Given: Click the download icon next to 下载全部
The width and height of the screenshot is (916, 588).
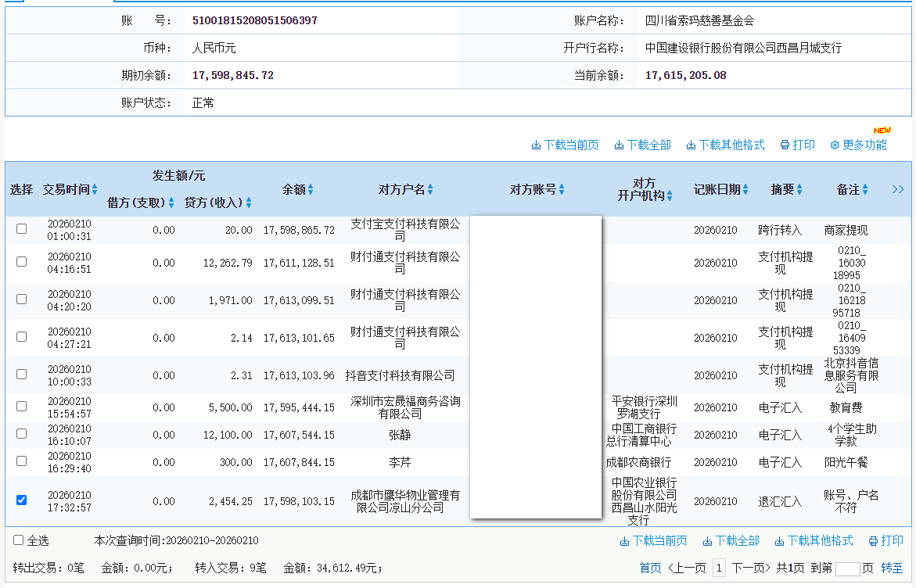Looking at the screenshot, I should [x=620, y=144].
